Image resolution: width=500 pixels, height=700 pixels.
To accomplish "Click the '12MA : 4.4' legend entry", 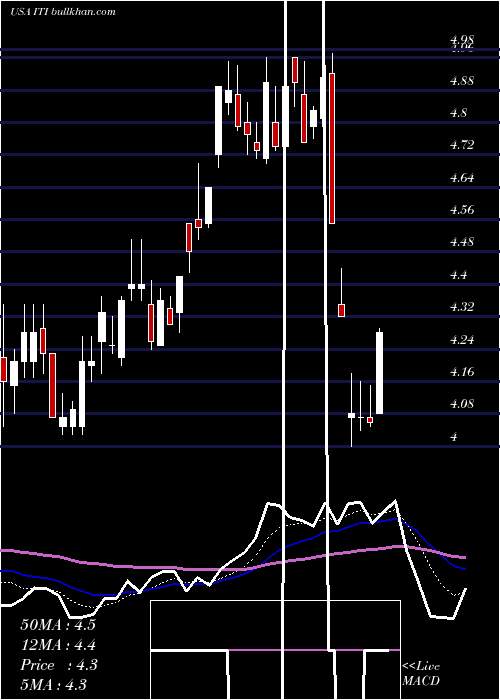I will pos(58,645).
